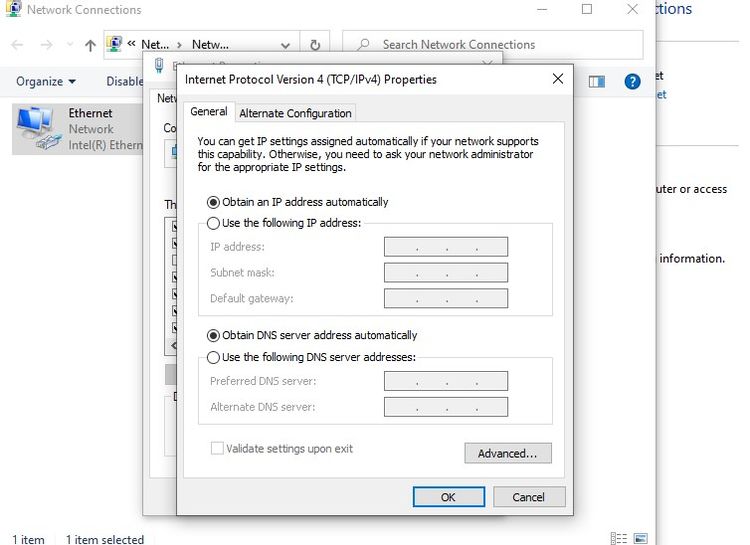750x545 pixels.
Task: Open the Advanced... settings button
Action: pyautogui.click(x=507, y=453)
